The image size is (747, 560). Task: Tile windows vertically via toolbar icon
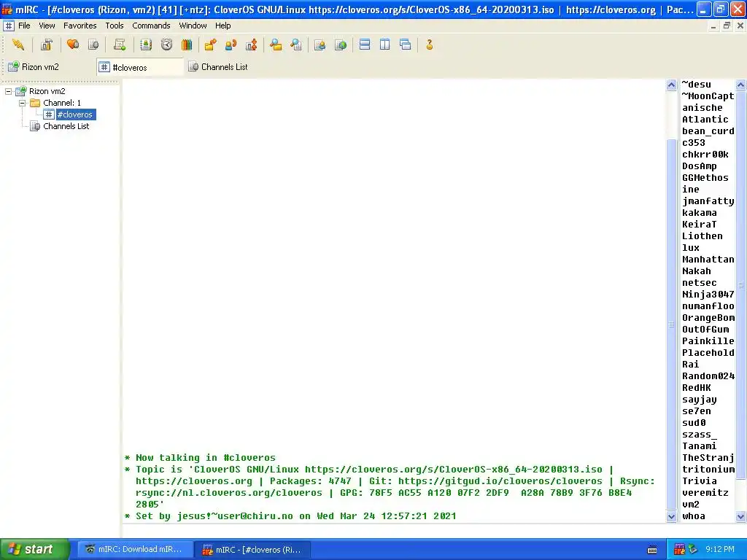[x=385, y=44]
